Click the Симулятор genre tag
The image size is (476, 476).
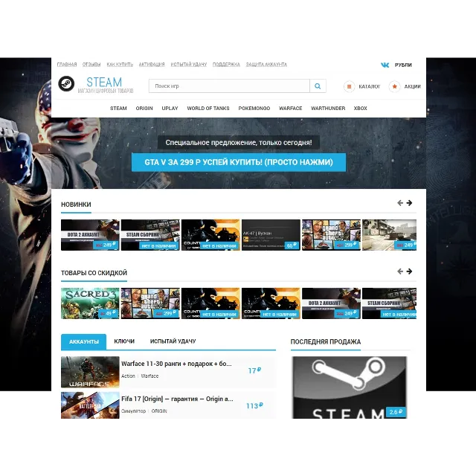(x=134, y=411)
